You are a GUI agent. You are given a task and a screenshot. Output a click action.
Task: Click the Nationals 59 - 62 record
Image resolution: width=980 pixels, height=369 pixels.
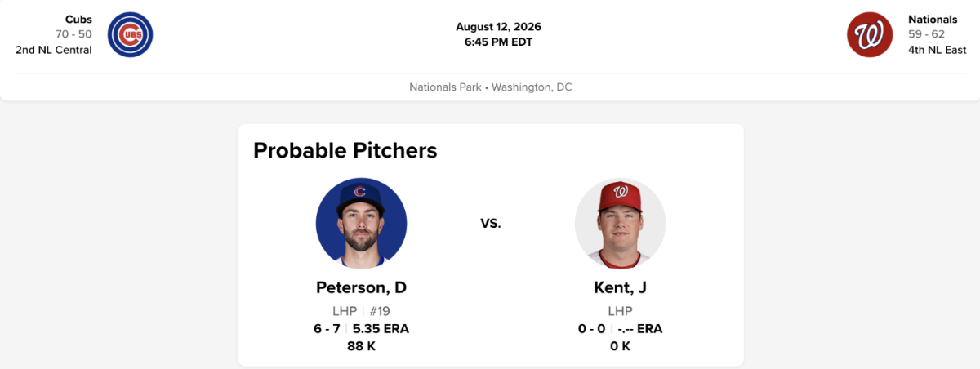(x=925, y=34)
